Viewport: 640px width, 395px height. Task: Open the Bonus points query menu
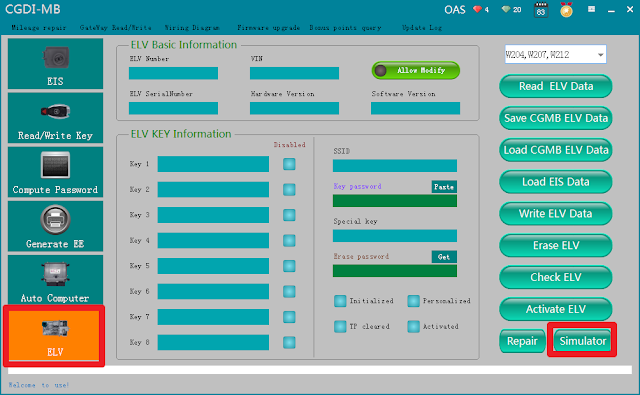[345, 28]
